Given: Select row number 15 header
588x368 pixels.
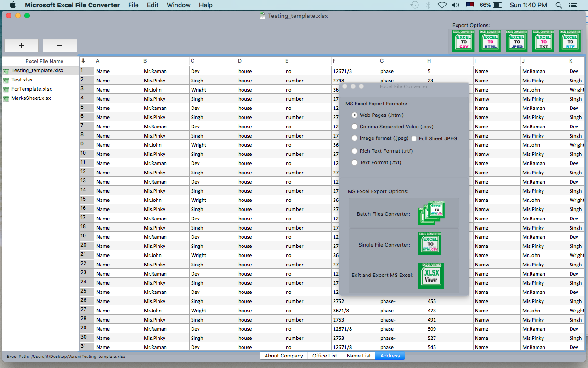Looking at the screenshot, I should [x=87, y=200].
